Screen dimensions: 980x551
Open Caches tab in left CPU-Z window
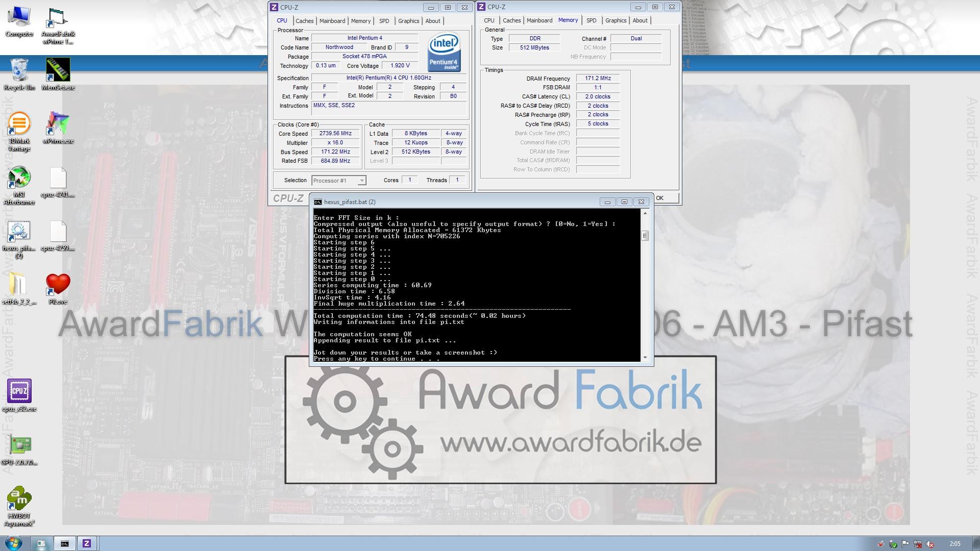305,21
